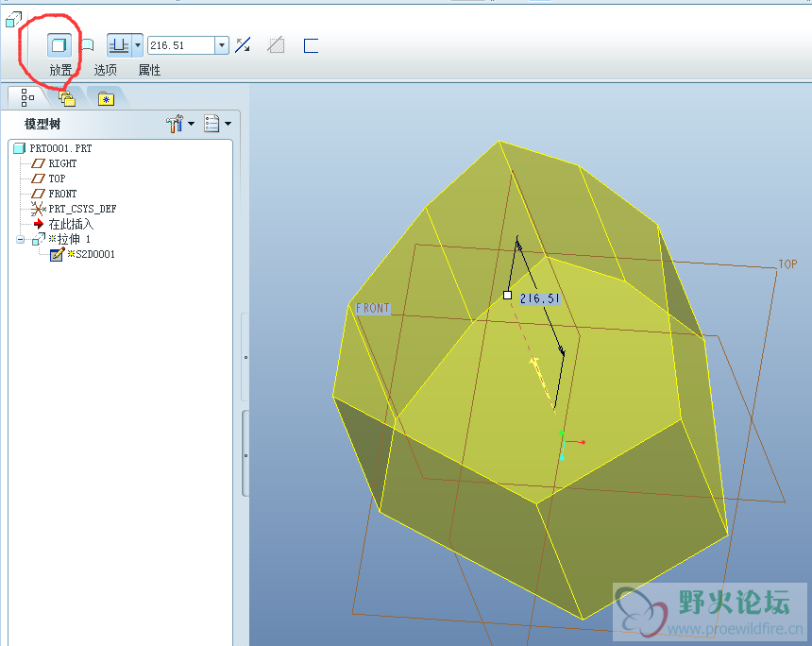Expand the show list dropdown arrow
Screen dimensions: 812x646
click(x=228, y=124)
